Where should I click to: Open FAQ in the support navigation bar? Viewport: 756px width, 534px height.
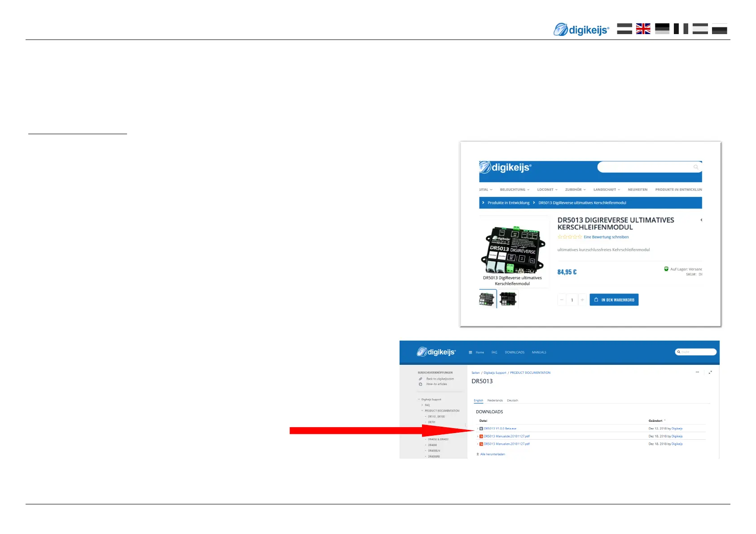coord(494,352)
